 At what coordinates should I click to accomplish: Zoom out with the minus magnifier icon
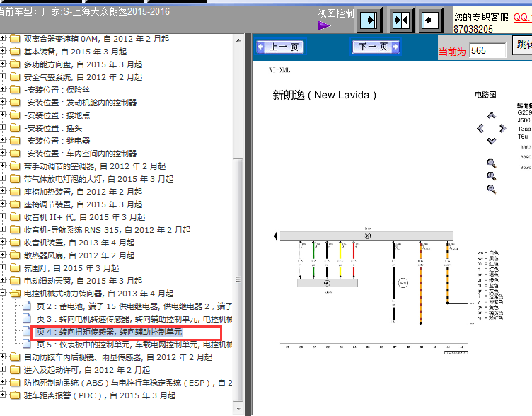click(x=492, y=190)
